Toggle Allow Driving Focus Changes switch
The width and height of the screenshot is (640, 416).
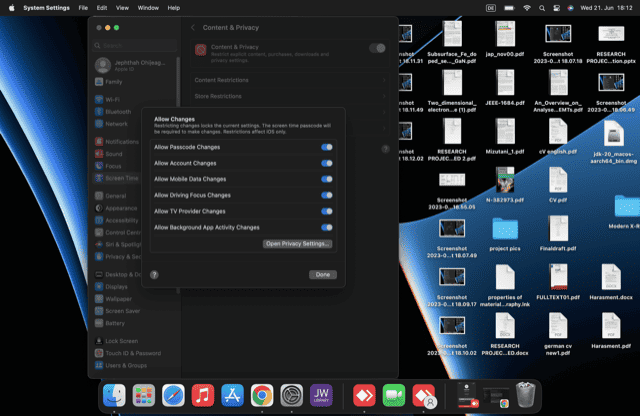[327, 195]
